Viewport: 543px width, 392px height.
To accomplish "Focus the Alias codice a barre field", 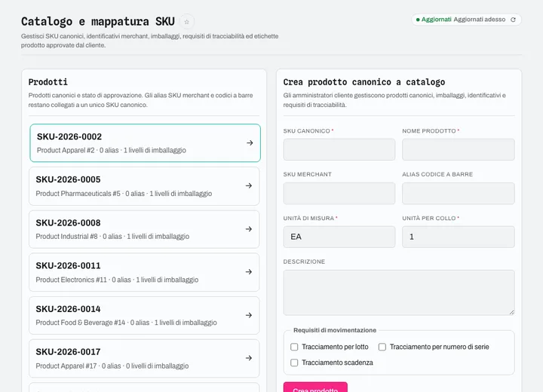I will [x=459, y=193].
